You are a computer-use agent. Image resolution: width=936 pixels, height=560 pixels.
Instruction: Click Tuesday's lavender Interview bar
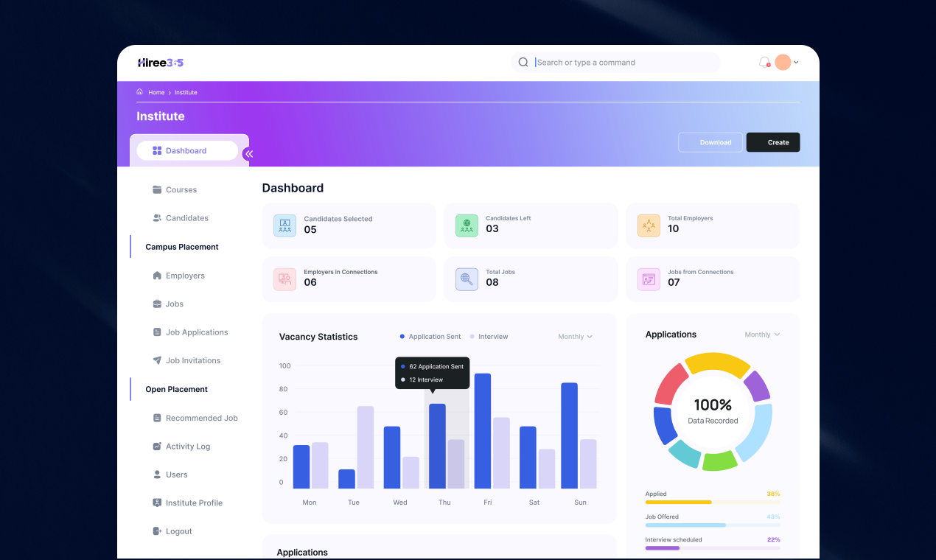tap(366, 447)
